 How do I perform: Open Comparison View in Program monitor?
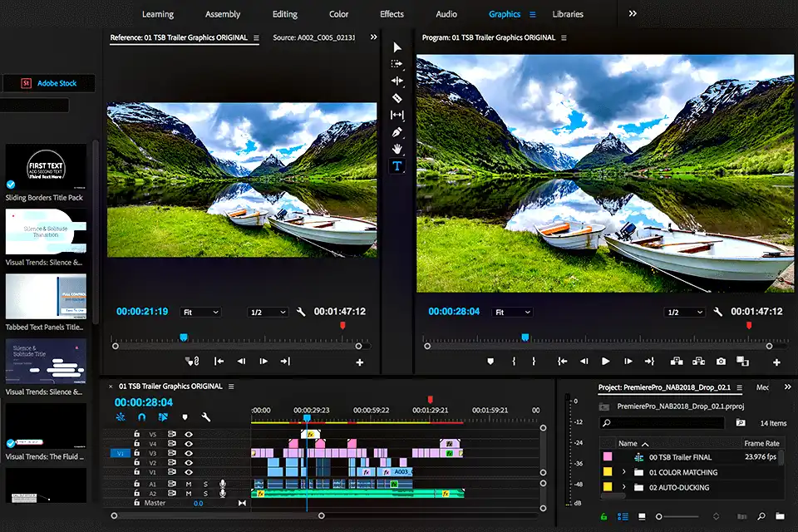pyautogui.click(x=742, y=362)
